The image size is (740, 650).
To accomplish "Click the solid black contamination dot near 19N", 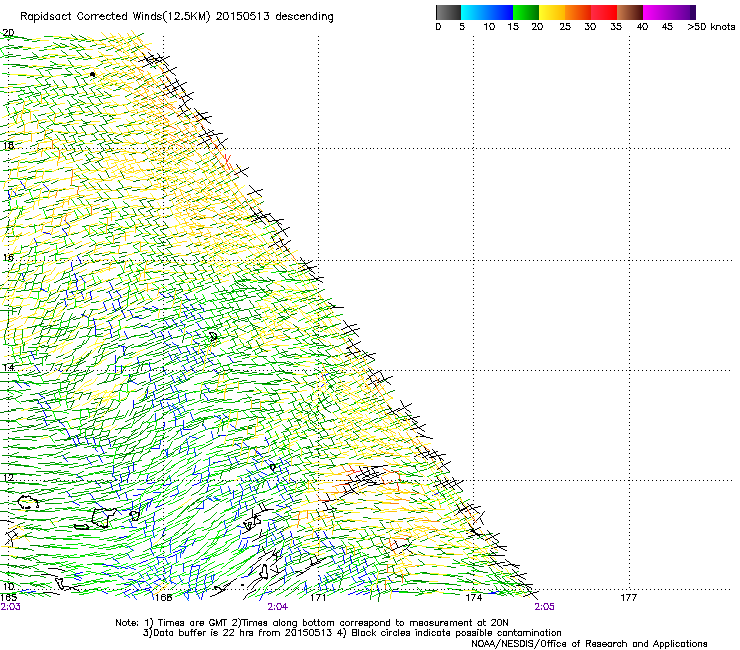I will click(x=92, y=75).
